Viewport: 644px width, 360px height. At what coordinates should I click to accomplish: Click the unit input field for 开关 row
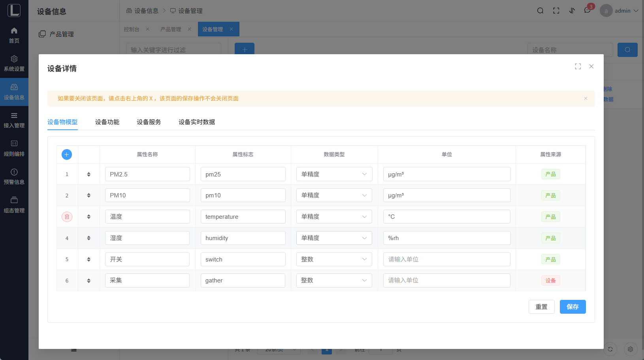(x=446, y=260)
